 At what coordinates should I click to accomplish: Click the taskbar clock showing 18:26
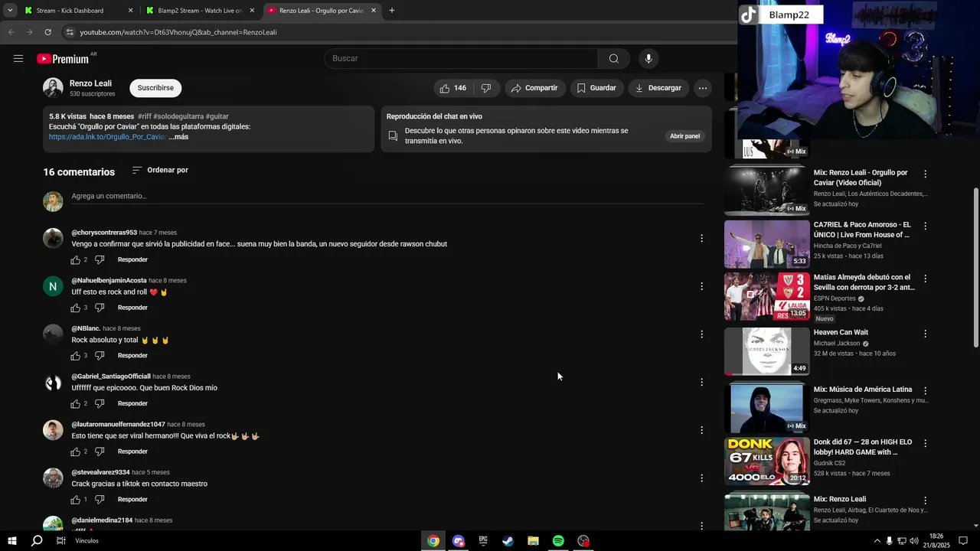click(936, 541)
